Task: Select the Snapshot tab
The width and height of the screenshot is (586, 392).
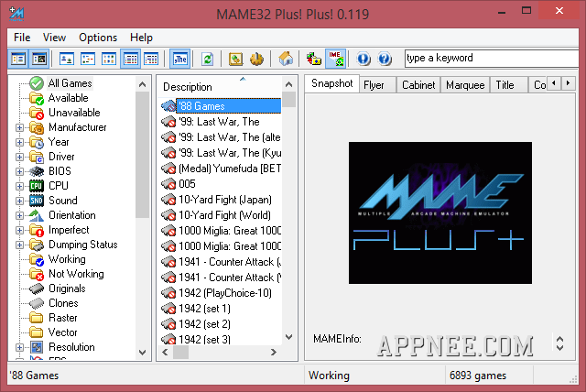Action: pos(331,83)
